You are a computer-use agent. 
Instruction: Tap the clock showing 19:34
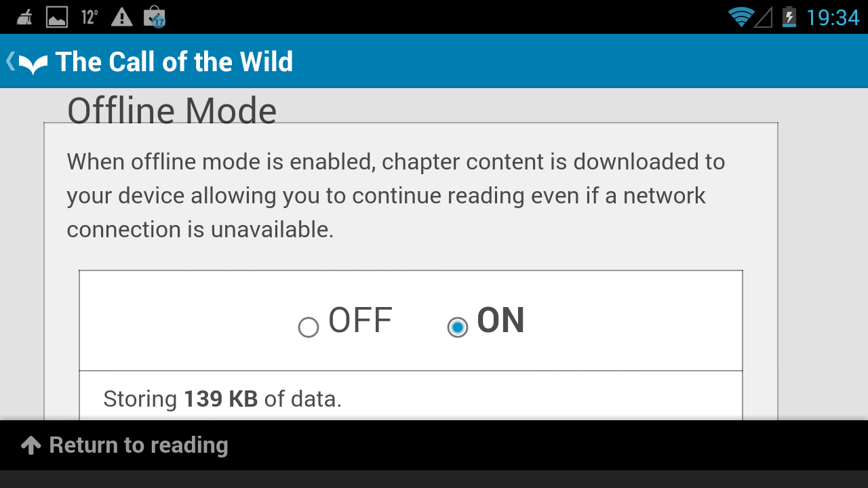(x=834, y=16)
